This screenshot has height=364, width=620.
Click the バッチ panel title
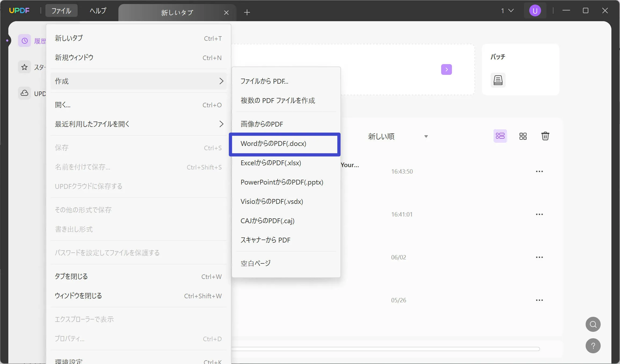(x=498, y=57)
